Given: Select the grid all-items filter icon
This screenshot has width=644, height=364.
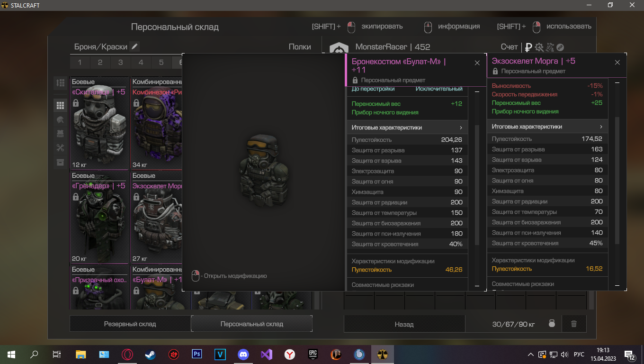Looking at the screenshot, I should click(x=60, y=105).
